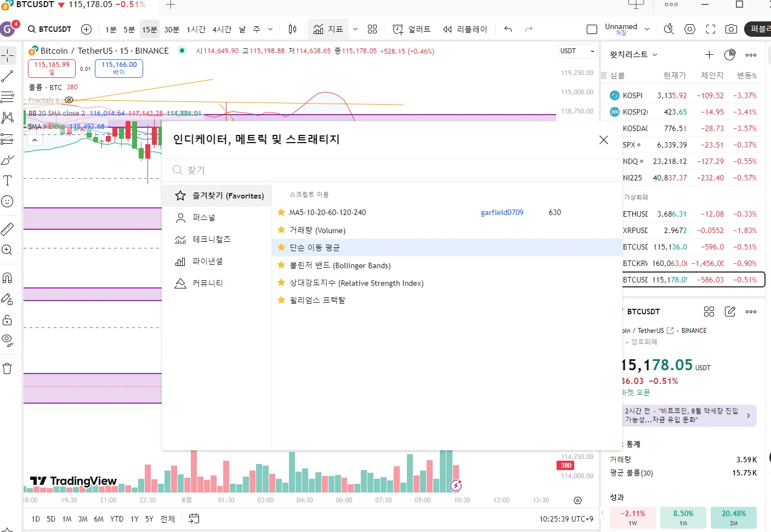Select the brush drawing tool

(8, 160)
